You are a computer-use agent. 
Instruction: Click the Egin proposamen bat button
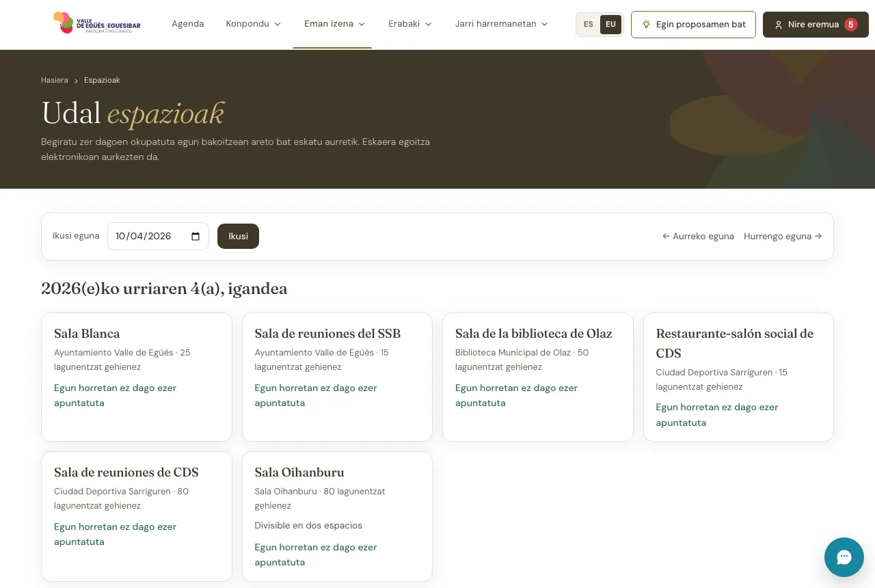(693, 25)
